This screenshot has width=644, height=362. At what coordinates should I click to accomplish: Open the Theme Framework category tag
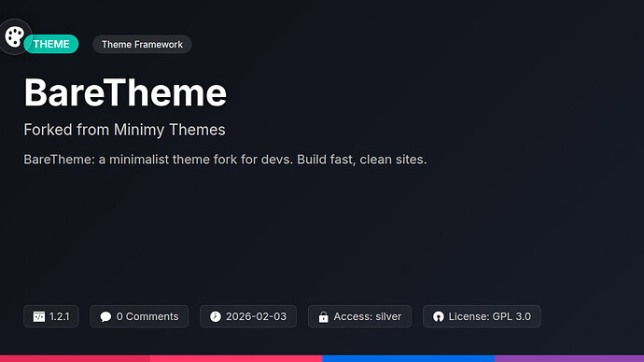[142, 45]
